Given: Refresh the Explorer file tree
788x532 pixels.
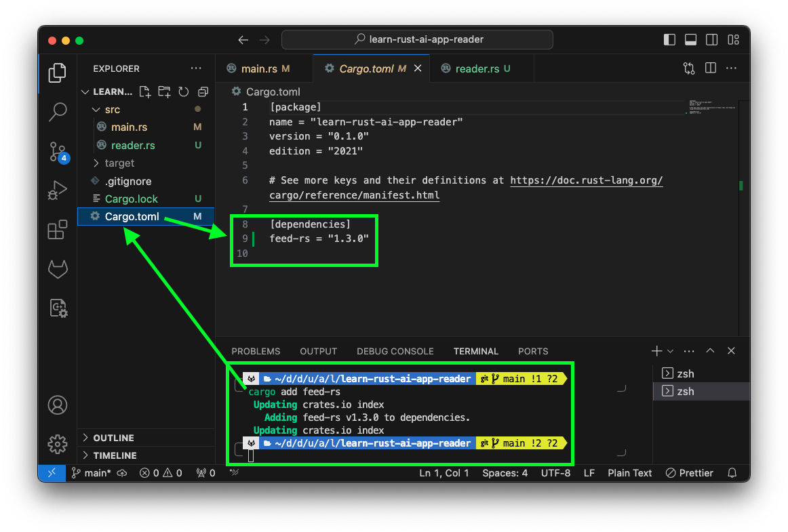Looking at the screenshot, I should click(182, 91).
